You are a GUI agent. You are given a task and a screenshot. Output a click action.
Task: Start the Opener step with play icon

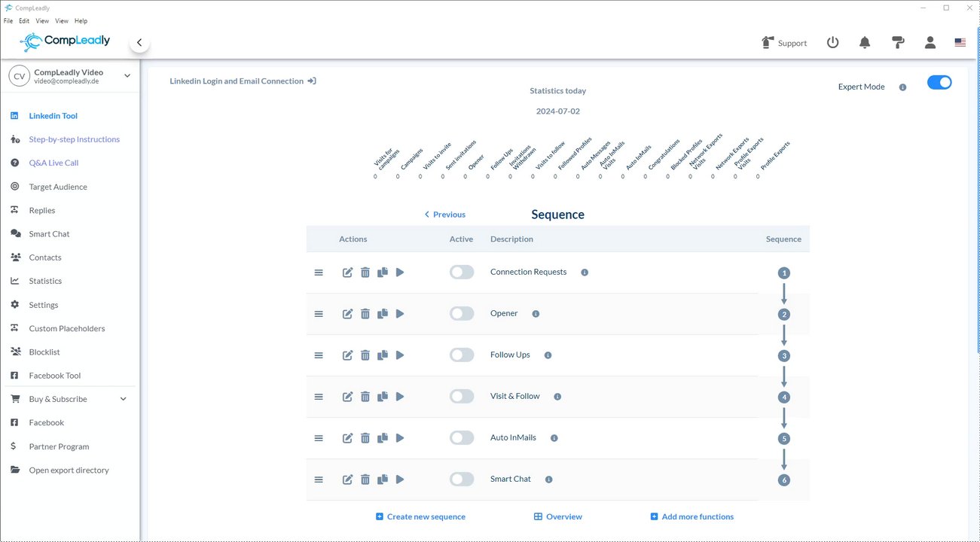pos(400,314)
